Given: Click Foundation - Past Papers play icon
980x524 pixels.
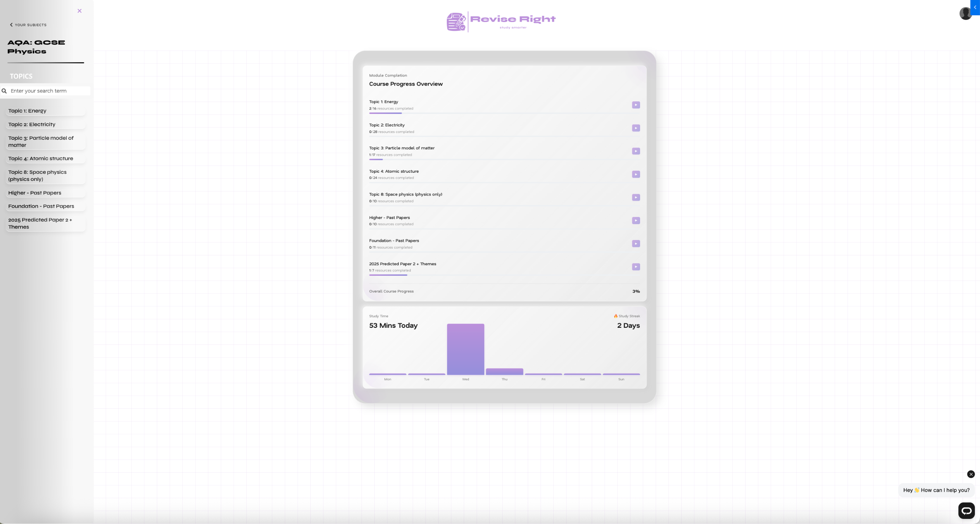Looking at the screenshot, I should (636, 244).
